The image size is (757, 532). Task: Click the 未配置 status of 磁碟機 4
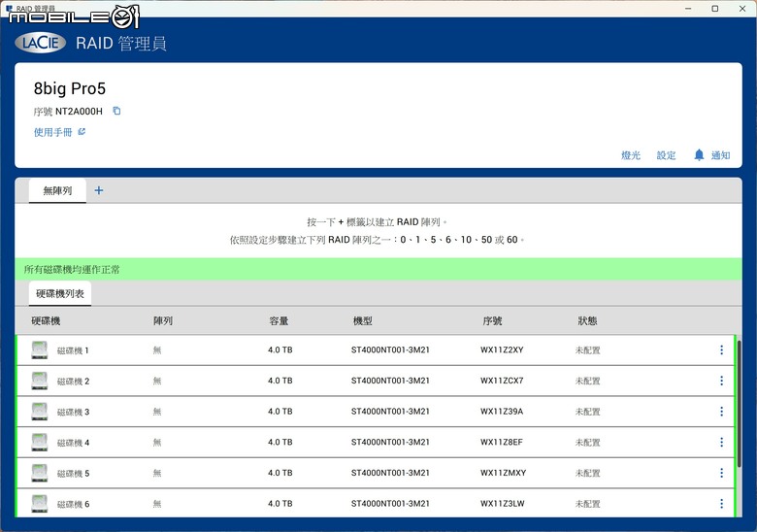pyautogui.click(x=587, y=443)
